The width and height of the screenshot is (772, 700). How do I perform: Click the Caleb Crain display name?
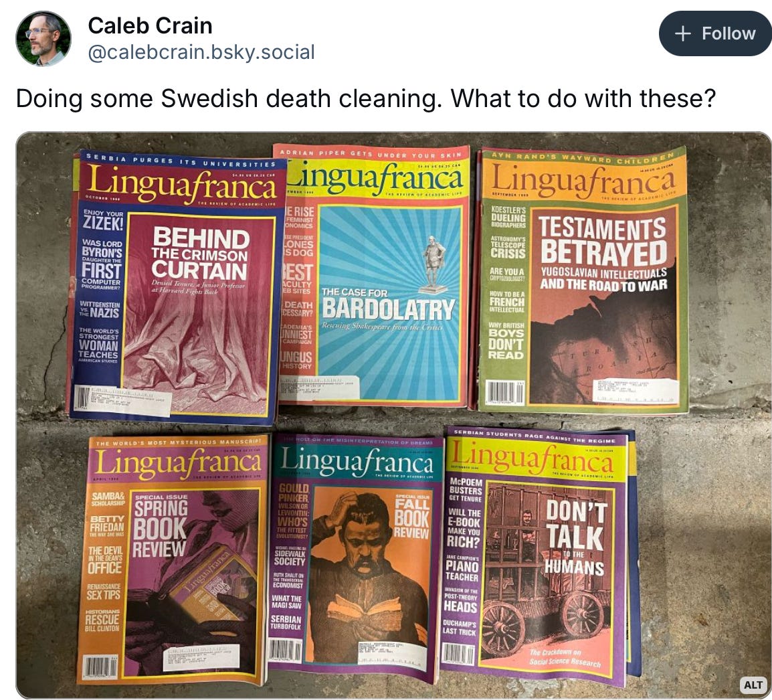150,25
